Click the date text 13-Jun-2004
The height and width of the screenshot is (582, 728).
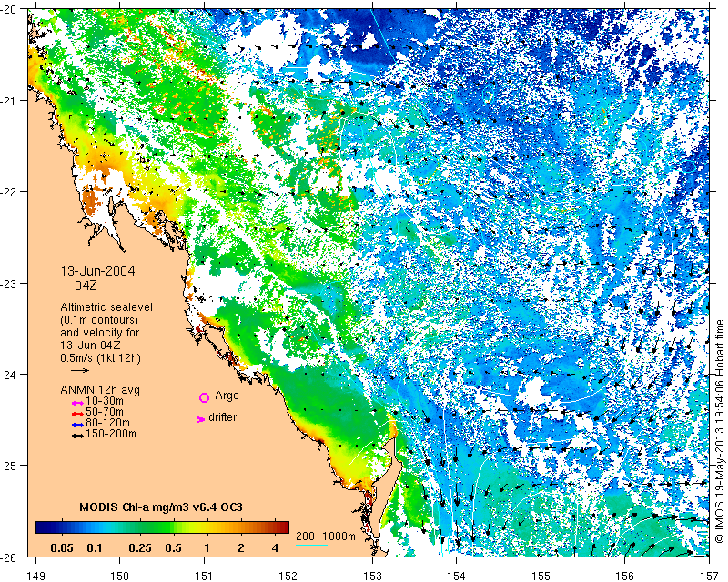pos(98,271)
